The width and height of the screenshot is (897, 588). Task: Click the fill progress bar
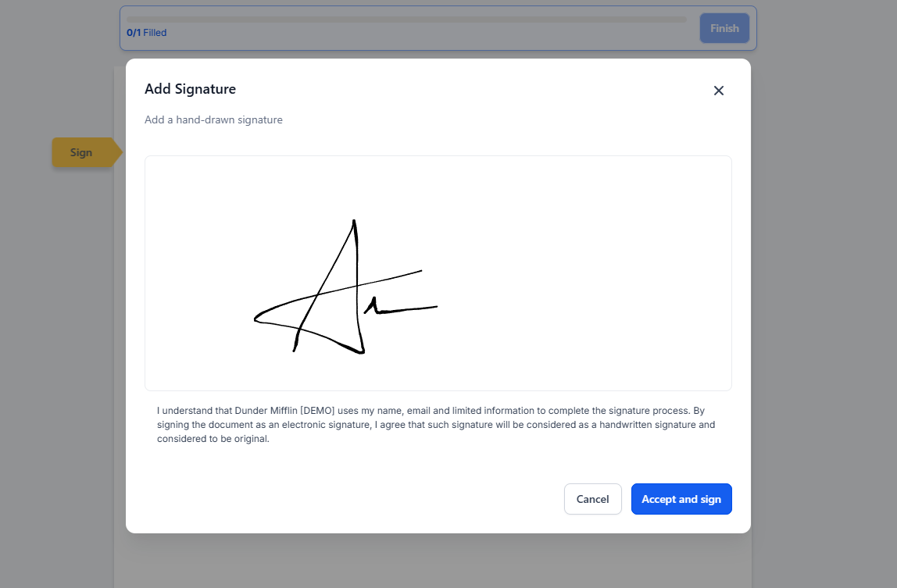pyautogui.click(x=406, y=20)
